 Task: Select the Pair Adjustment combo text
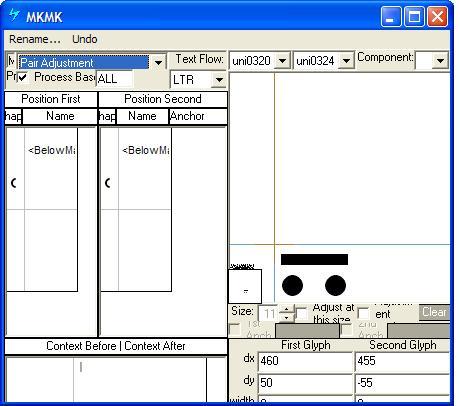click(x=83, y=62)
